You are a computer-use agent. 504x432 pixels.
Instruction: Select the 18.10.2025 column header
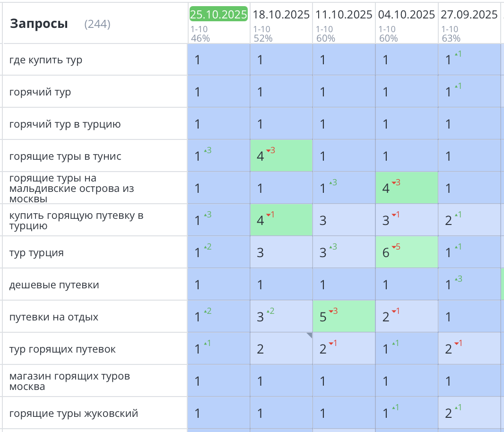pos(281,15)
